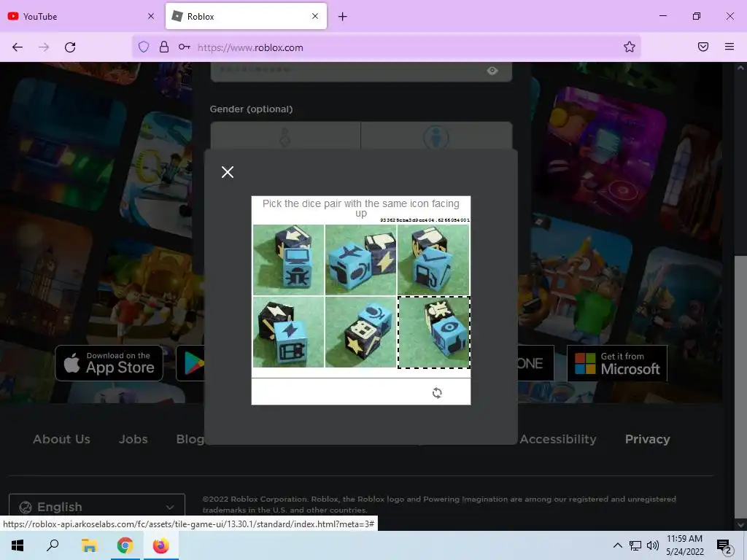Open Google Chrome from taskbar

[x=125, y=545]
